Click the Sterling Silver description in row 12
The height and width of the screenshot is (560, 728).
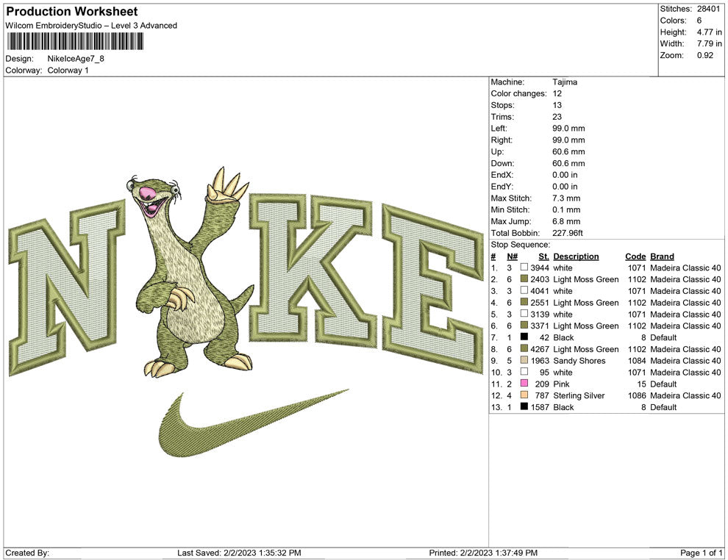coord(579,395)
